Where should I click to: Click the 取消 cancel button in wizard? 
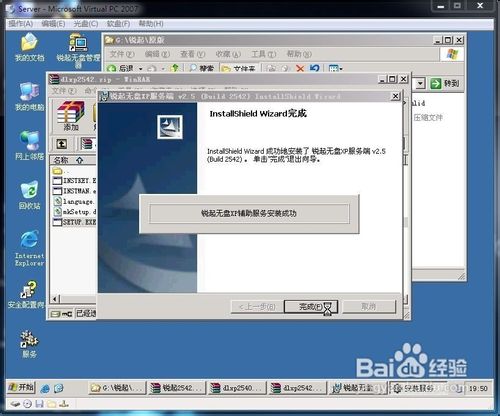(369, 307)
